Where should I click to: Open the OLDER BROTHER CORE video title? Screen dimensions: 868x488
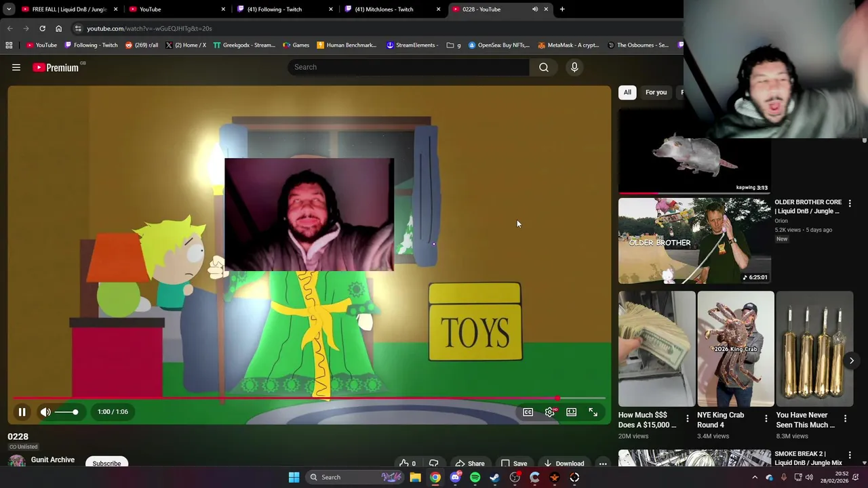808,207
